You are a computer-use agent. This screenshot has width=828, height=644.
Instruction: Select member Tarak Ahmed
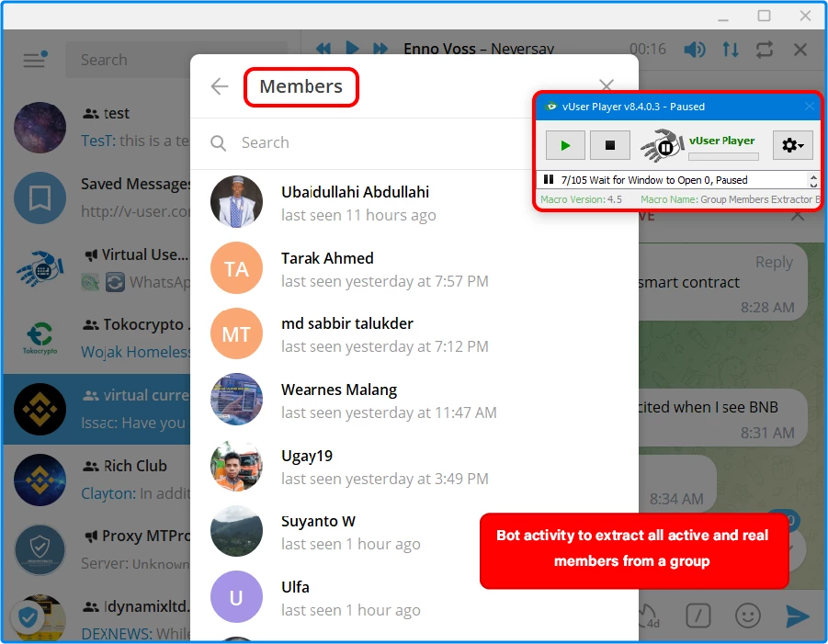click(x=414, y=269)
